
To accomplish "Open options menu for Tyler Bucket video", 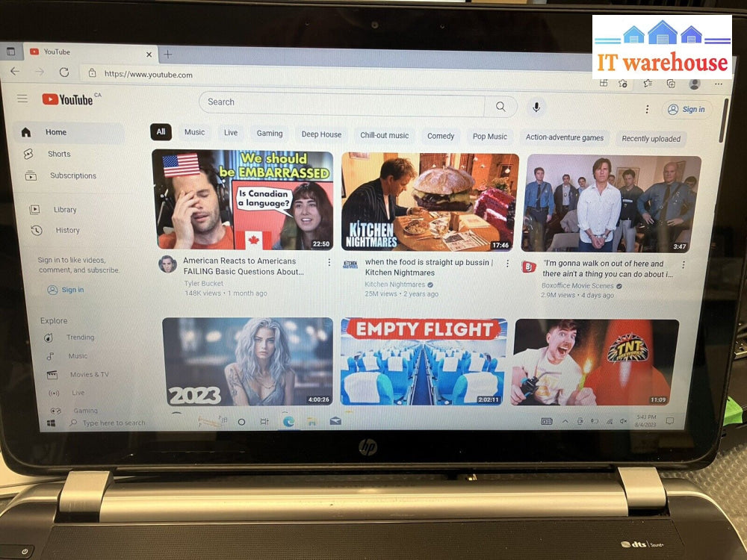I will (329, 262).
